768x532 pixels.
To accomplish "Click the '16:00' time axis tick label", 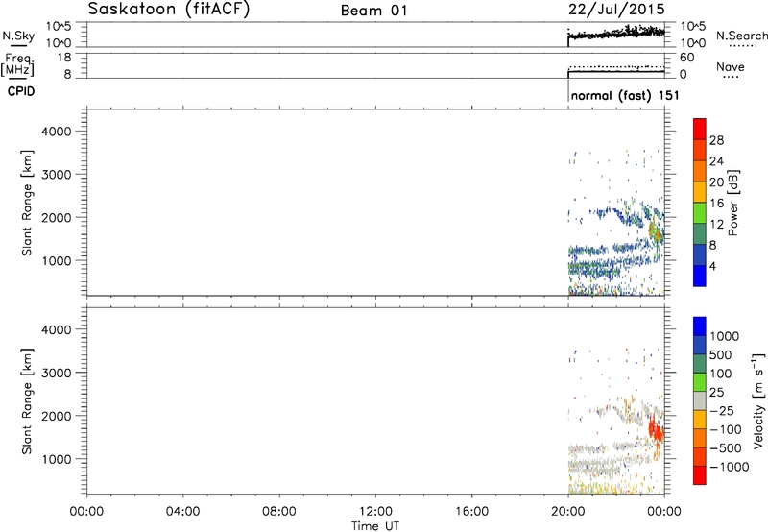I will pyautogui.click(x=471, y=512).
